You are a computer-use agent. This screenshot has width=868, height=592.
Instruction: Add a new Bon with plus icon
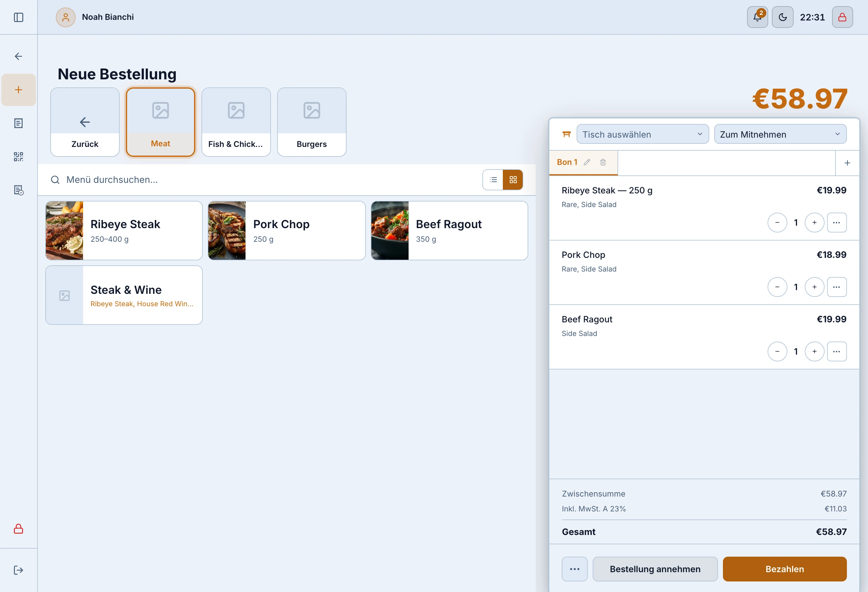(847, 163)
